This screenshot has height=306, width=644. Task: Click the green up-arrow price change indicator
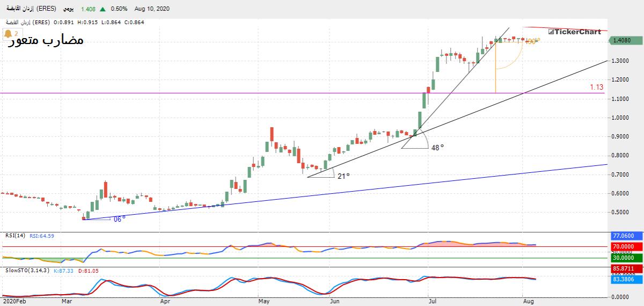[x=103, y=9]
